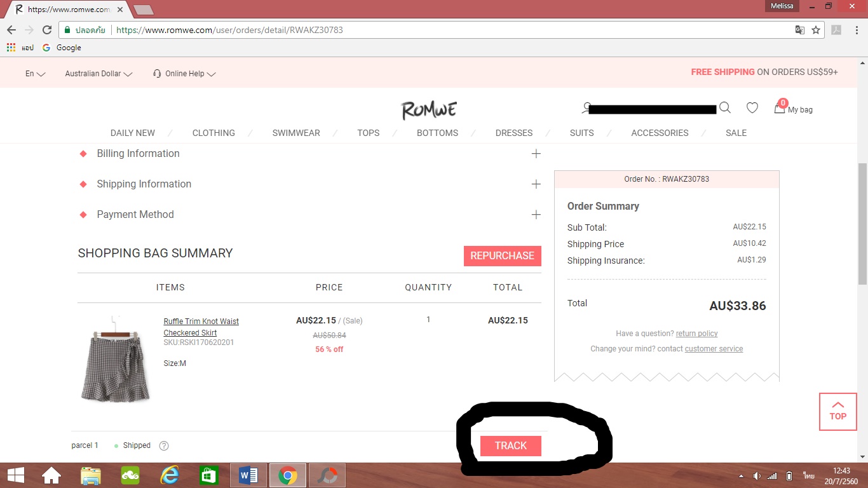This screenshot has height=488, width=868.
Task: Click the TRACK button for parcel 1
Action: coord(511,446)
